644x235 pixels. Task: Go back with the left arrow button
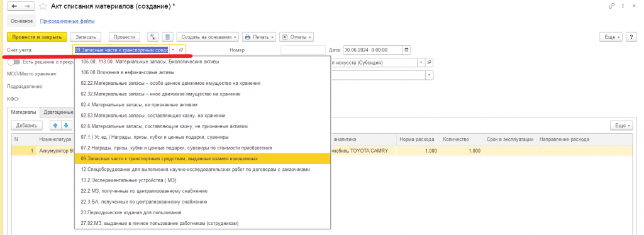pos(14,6)
